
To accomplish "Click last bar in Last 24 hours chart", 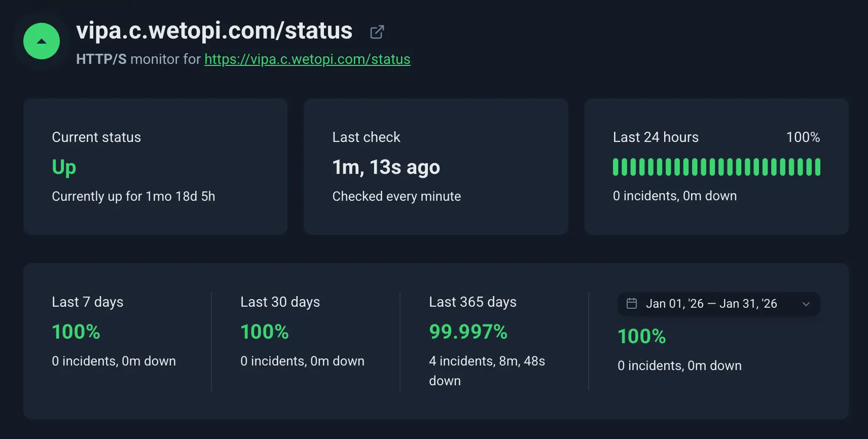I will (x=817, y=167).
